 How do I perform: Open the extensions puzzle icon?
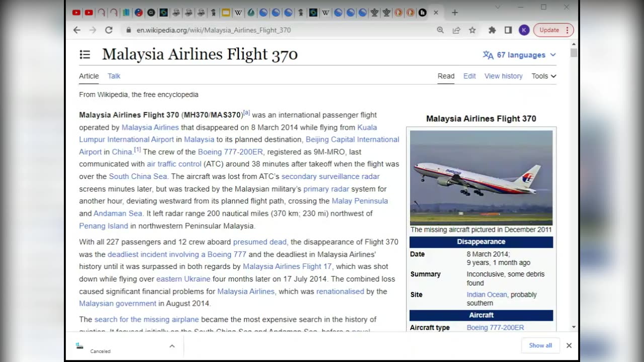point(492,30)
